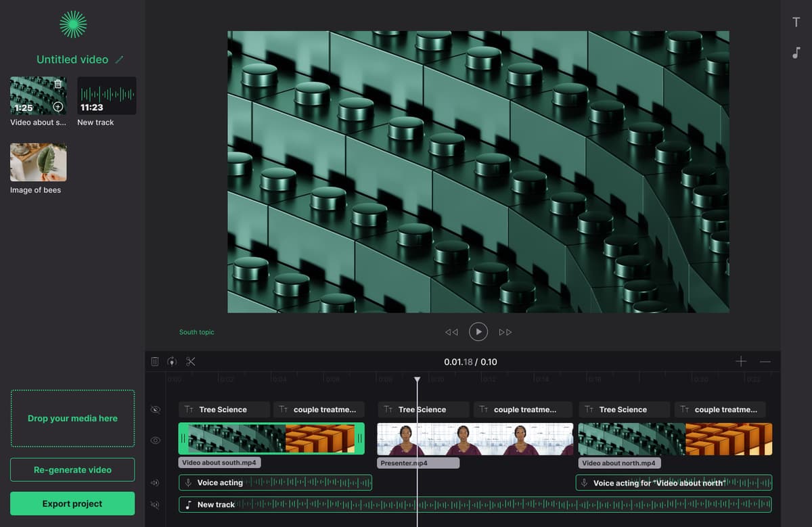Screen dimensions: 812x527
Task: Click the New track media label
Action: [x=95, y=122]
